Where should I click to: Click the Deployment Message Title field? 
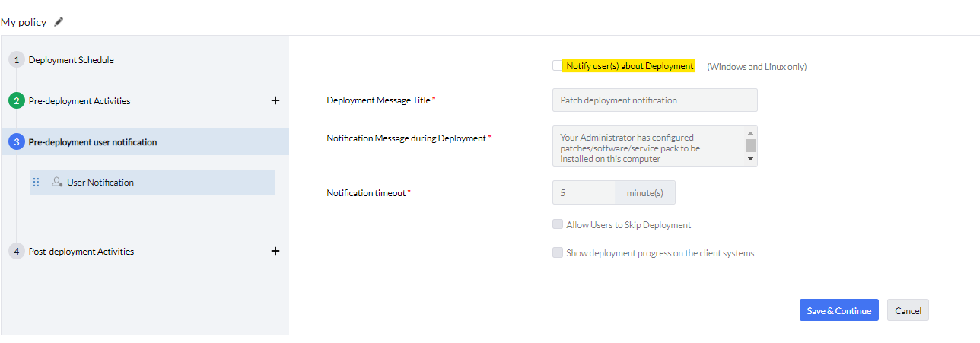click(654, 100)
